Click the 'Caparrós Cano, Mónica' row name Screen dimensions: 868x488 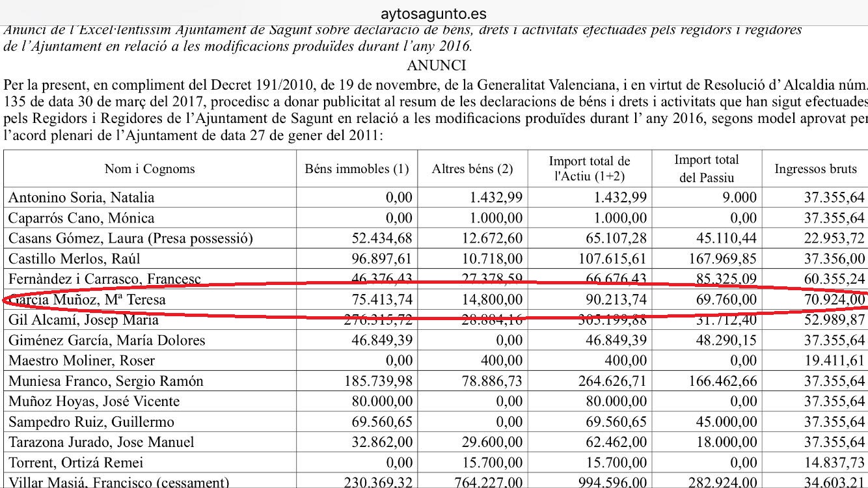click(81, 218)
